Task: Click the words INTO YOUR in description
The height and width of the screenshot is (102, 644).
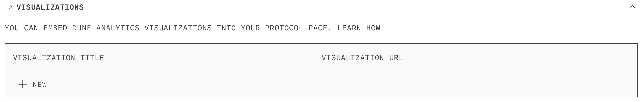Action: point(238,28)
